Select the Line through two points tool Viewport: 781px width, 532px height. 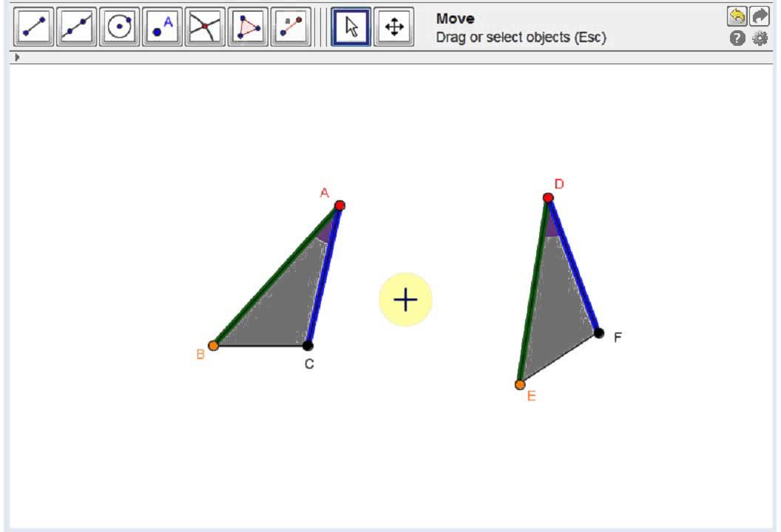point(77,27)
